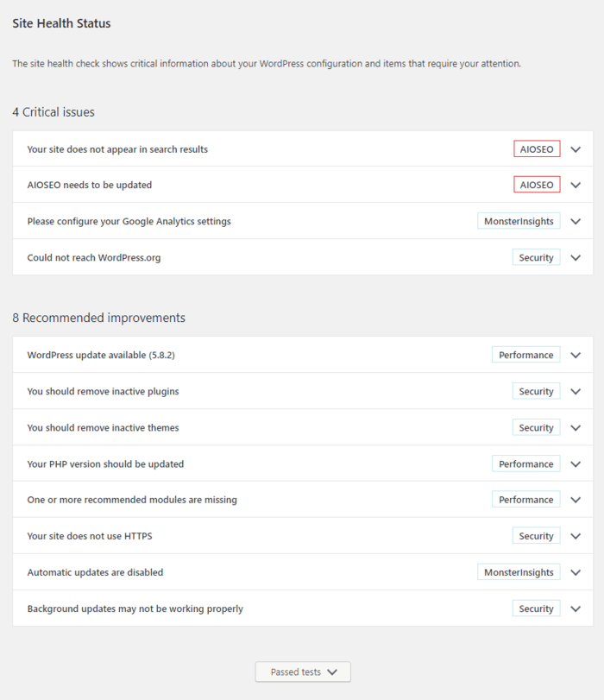Expand 'WordPress update available (5.8.2)' chevron
The height and width of the screenshot is (700, 604).
click(x=576, y=356)
